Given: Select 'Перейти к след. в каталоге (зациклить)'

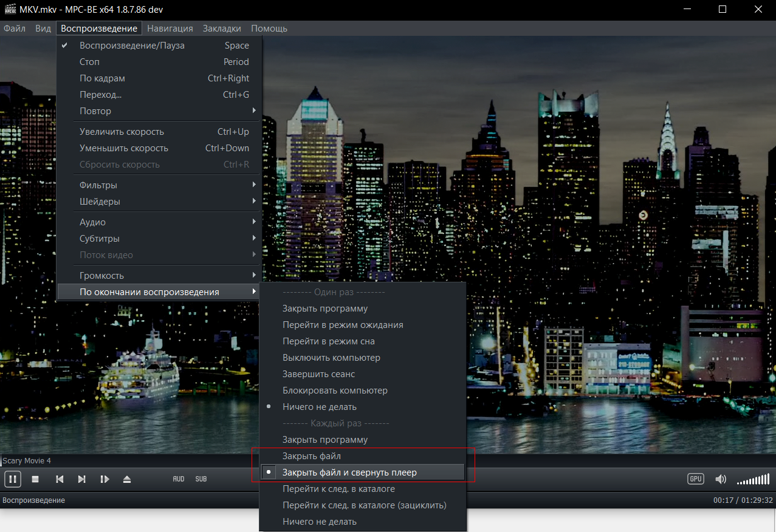Looking at the screenshot, I should click(364, 505).
